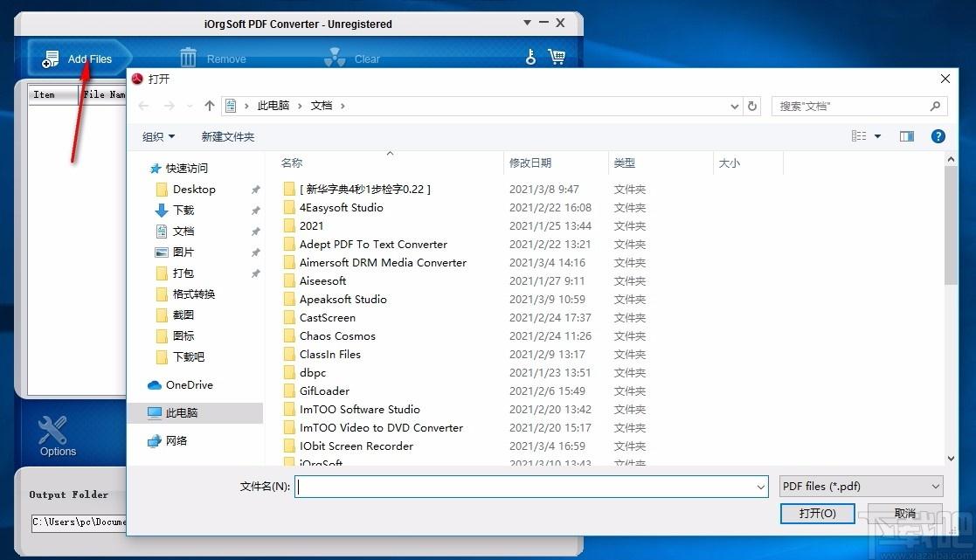
Task: Open the help question mark
Action: coord(938,136)
